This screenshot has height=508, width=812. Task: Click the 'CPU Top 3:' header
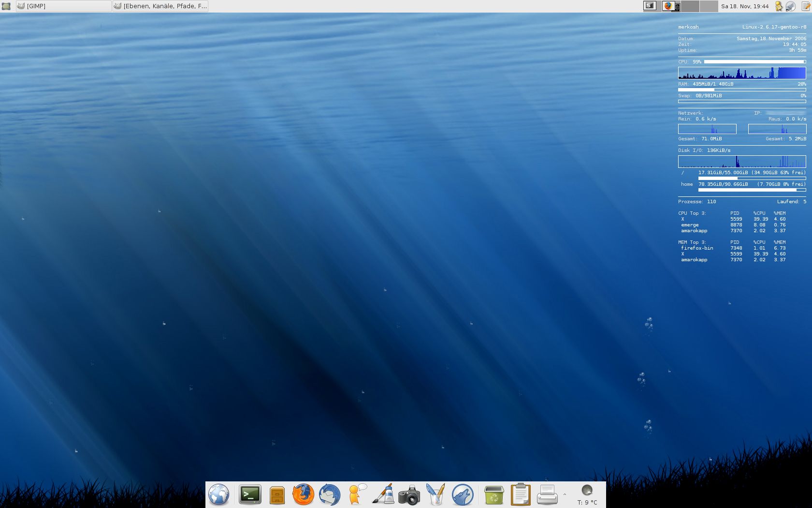[x=692, y=213]
